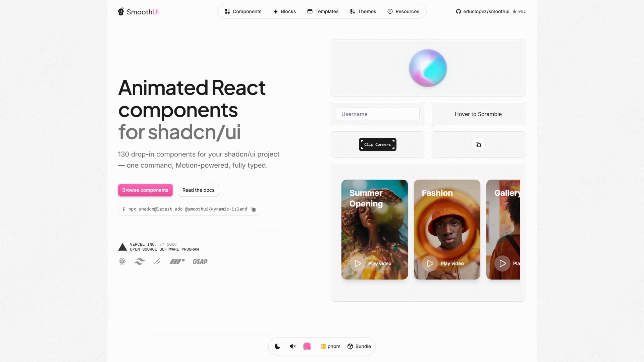
Task: Click the Clip Corners button
Action: click(x=378, y=144)
